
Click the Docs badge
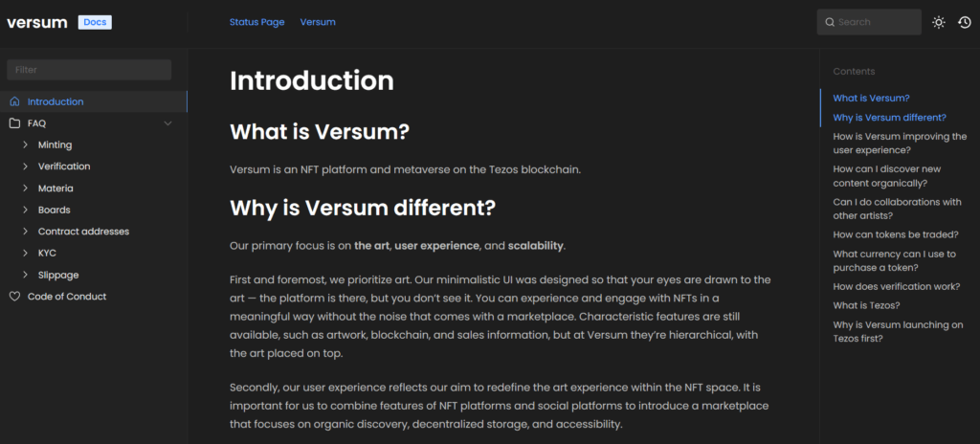(95, 23)
